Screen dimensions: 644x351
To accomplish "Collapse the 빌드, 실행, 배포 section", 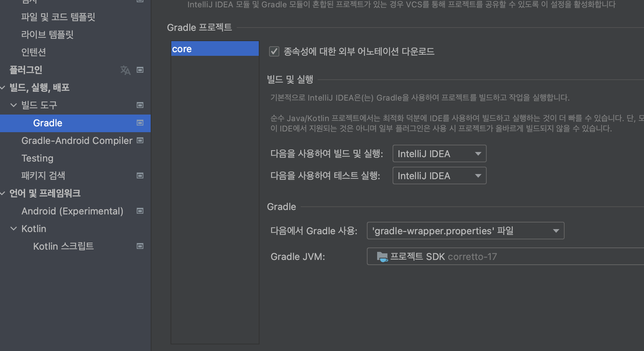I will pos(3,87).
